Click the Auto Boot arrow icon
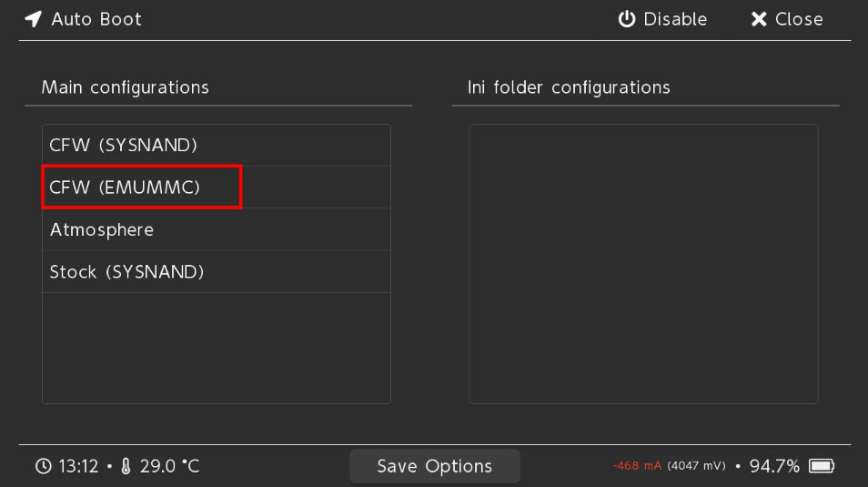 tap(34, 19)
